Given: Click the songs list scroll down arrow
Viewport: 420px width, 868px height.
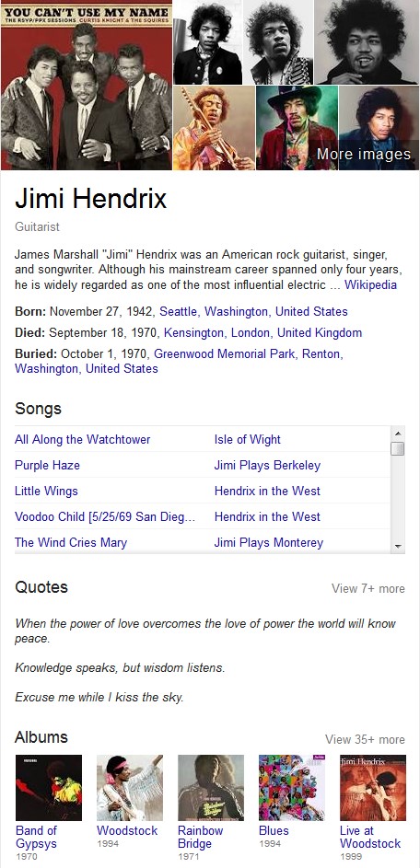Looking at the screenshot, I should (x=397, y=547).
